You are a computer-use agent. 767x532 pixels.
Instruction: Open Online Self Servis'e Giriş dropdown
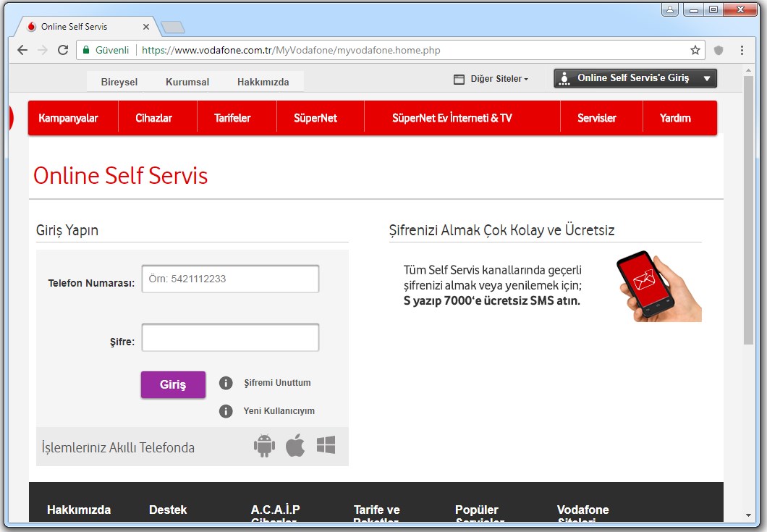pyautogui.click(x=635, y=78)
